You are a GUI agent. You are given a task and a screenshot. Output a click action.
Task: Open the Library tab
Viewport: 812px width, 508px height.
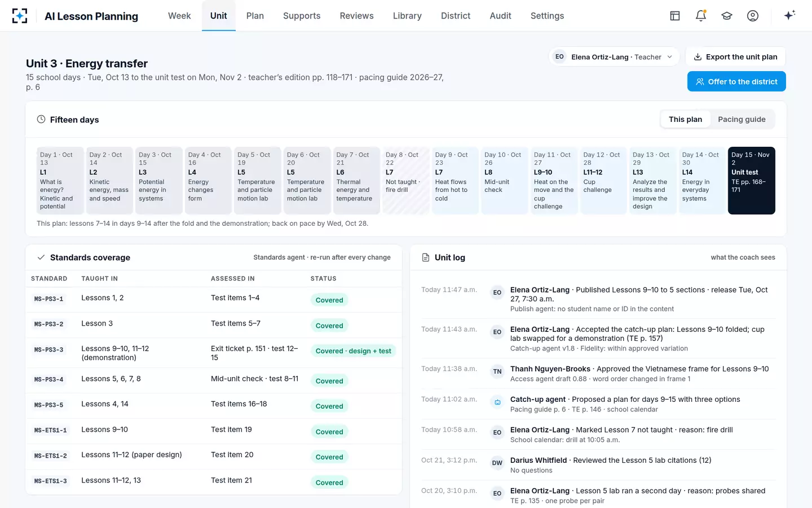pyautogui.click(x=407, y=16)
